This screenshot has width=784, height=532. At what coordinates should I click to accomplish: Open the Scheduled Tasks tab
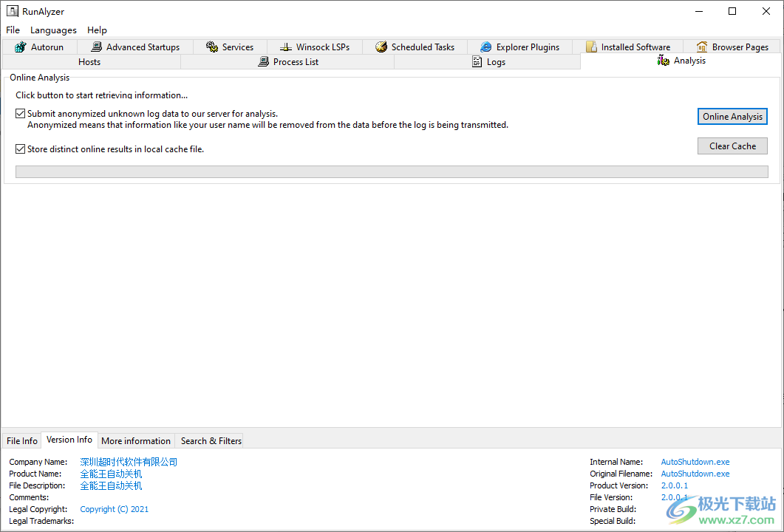pos(415,47)
